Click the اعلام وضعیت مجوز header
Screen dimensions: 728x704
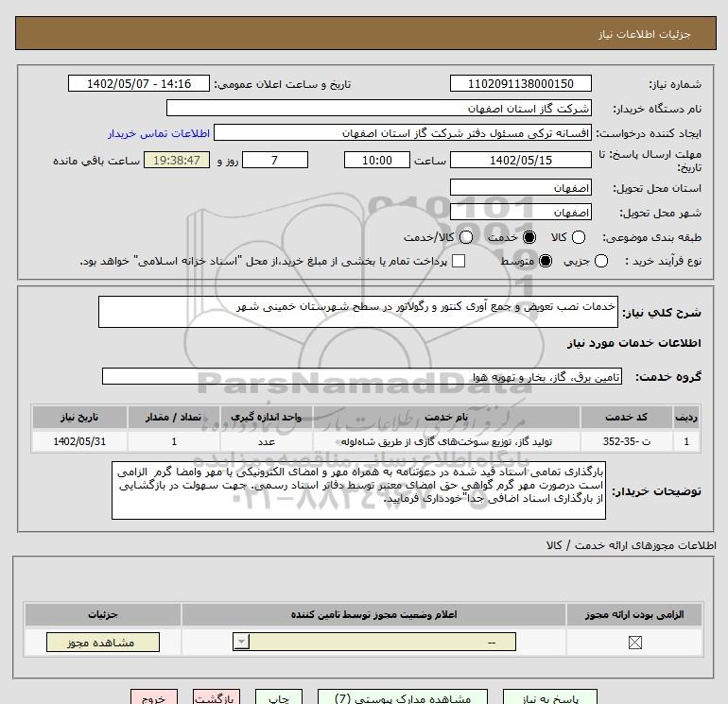373,614
